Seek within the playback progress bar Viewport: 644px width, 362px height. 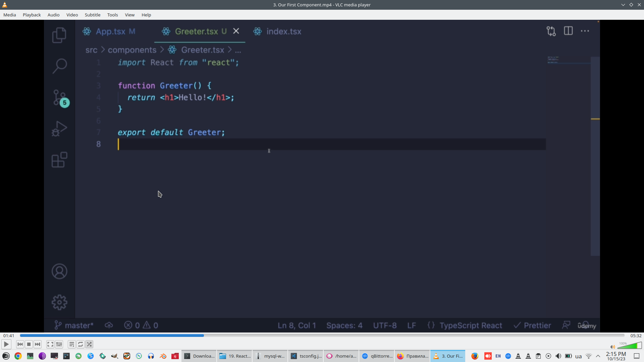tap(322, 336)
